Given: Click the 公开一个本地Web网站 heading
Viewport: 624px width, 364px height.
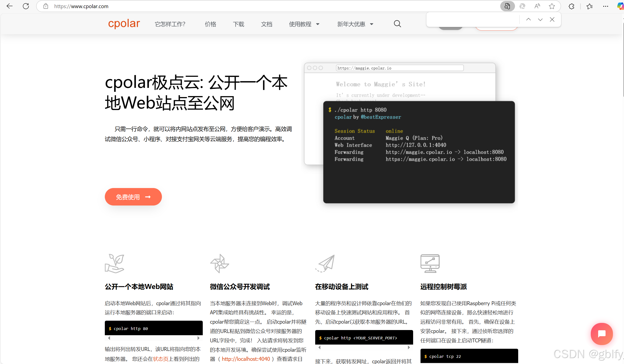Looking at the screenshot, I should click(x=139, y=286).
